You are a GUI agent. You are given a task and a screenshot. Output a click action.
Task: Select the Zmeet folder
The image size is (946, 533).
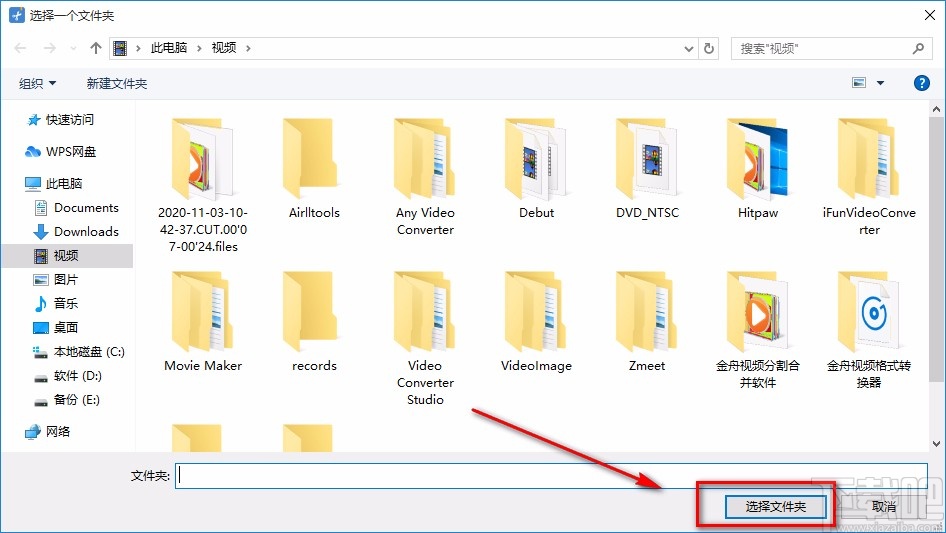pos(647,322)
